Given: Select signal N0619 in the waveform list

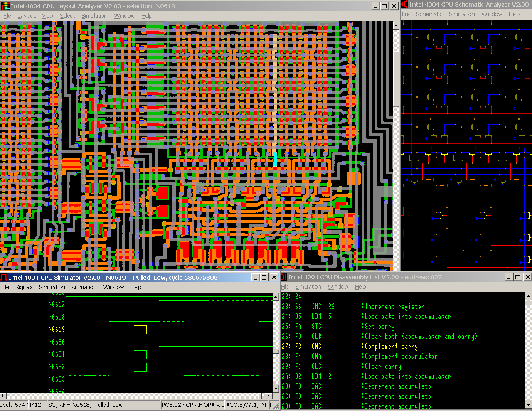Looking at the screenshot, I should [x=57, y=330].
